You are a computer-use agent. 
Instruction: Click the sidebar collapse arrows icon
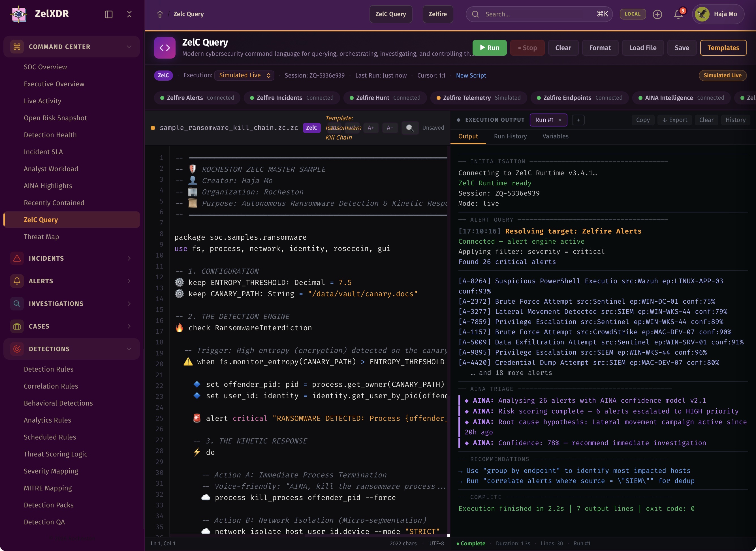tap(129, 14)
